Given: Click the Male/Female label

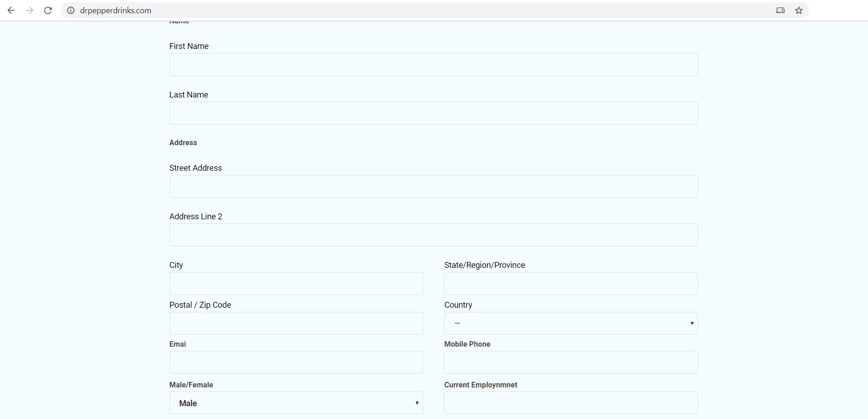Looking at the screenshot, I should pyautogui.click(x=191, y=385).
